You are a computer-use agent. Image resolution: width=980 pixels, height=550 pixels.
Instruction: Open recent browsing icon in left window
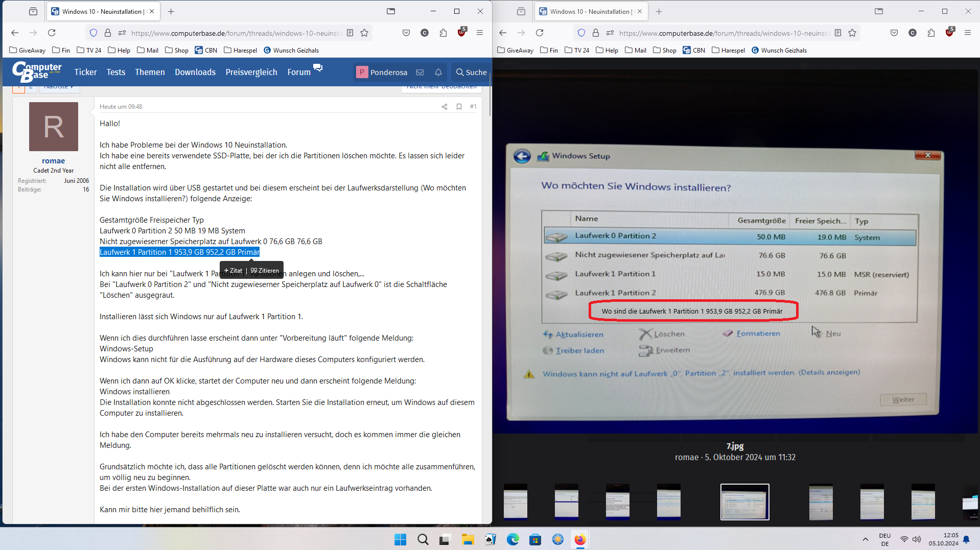[33, 11]
